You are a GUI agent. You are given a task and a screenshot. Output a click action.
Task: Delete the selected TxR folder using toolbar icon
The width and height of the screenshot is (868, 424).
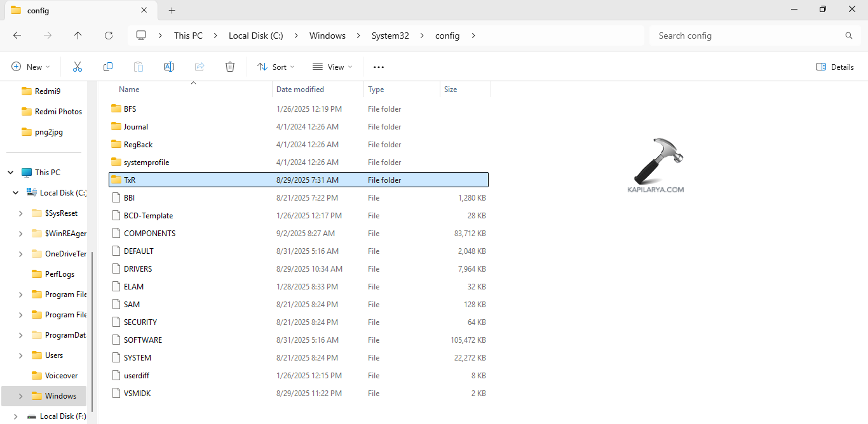229,67
